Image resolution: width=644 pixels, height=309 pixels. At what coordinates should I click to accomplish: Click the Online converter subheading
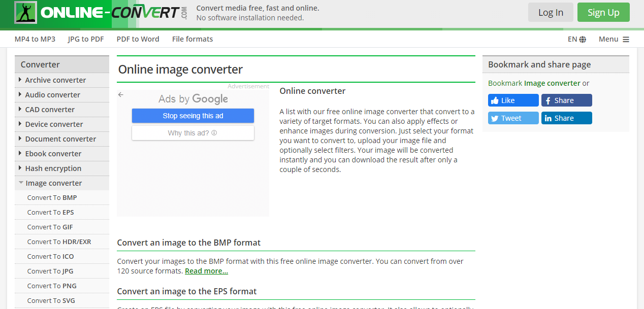(312, 91)
